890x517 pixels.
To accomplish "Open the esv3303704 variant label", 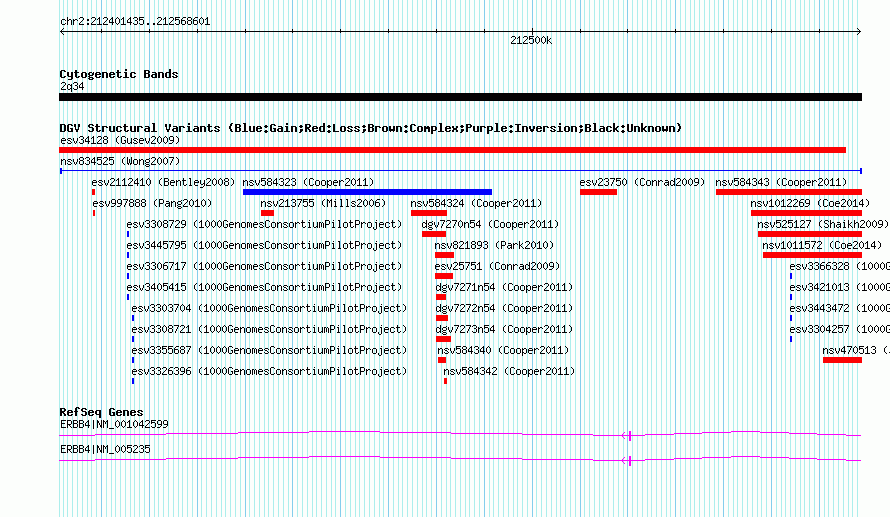I will [x=269, y=308].
